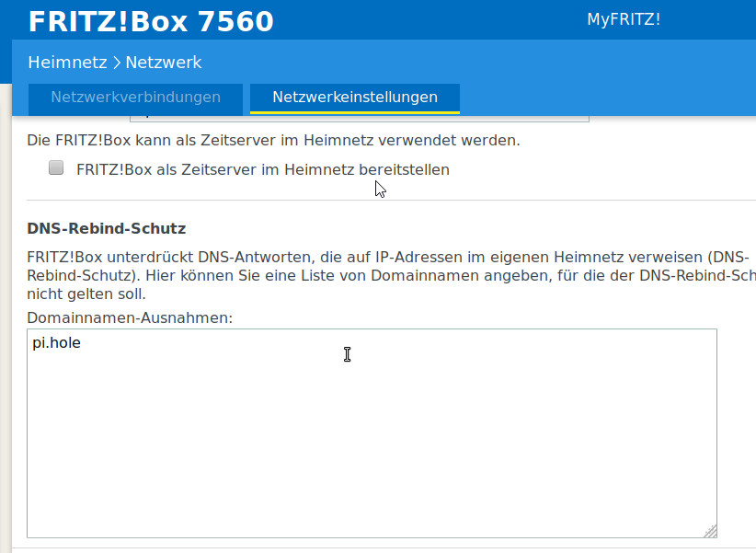Viewport: 756px width, 553px height.
Task: Click the Zeitserver im Heimnetz description text
Action: [273, 141]
